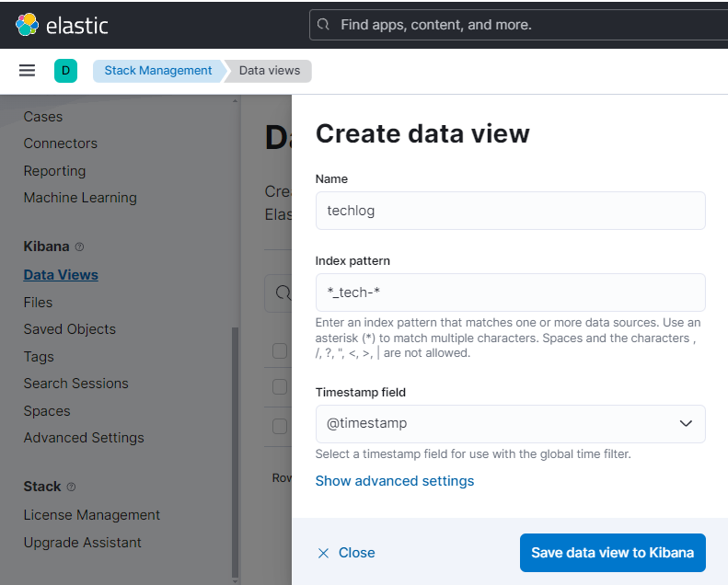Click the Kibana section heading
The width and height of the screenshot is (728, 585).
(46, 247)
